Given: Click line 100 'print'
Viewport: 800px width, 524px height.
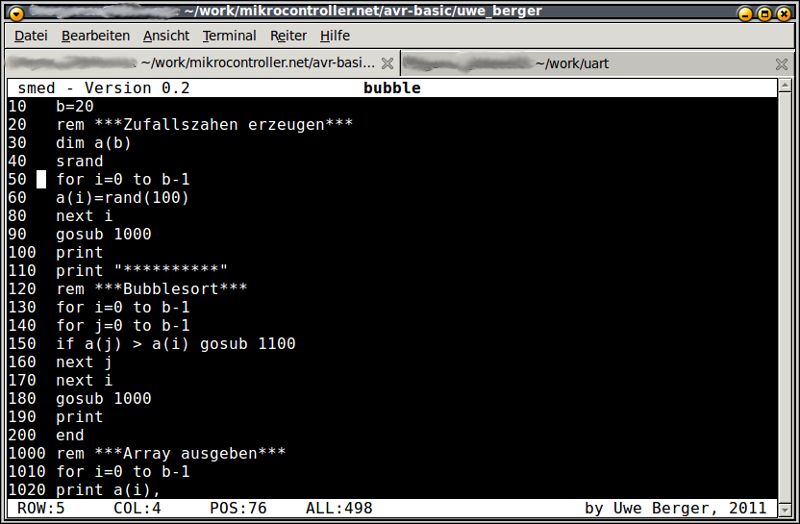Looking at the screenshot, I should point(56,253).
